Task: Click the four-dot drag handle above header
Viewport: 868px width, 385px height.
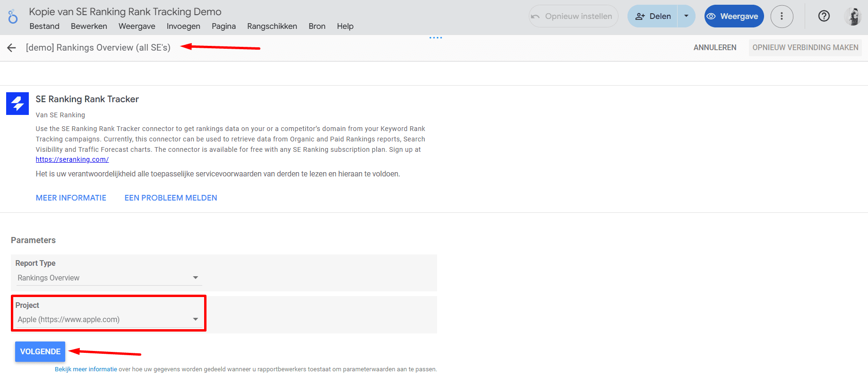Action: (436, 37)
